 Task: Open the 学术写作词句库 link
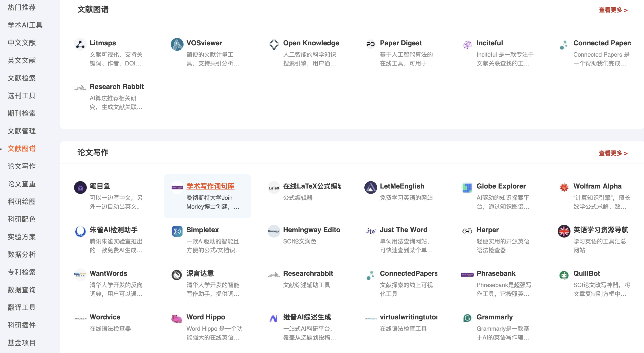click(210, 186)
